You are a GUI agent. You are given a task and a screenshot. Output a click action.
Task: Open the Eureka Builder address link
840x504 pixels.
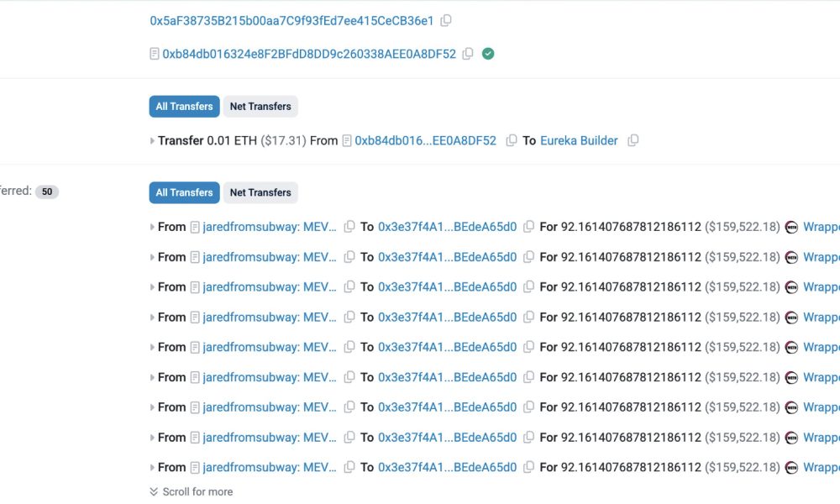click(x=579, y=141)
